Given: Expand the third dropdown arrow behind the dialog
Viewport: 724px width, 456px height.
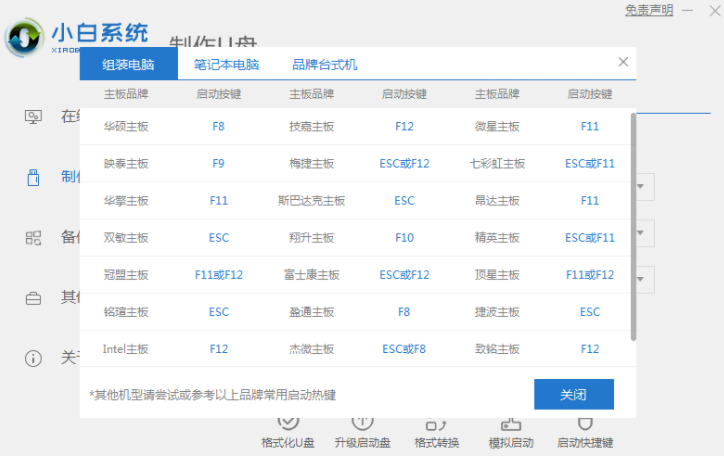Looking at the screenshot, I should pyautogui.click(x=645, y=278).
